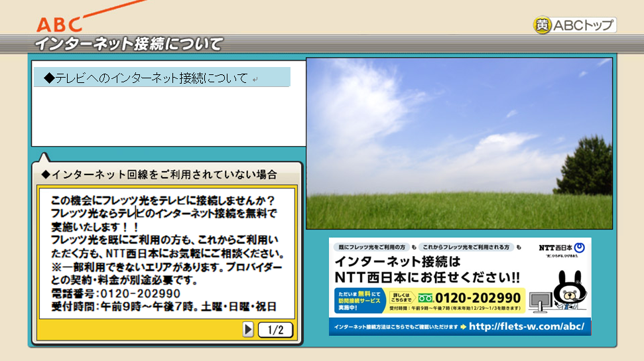Click the NTT西日本にお任せください!! text
This screenshot has width=644, height=361.
(427, 277)
